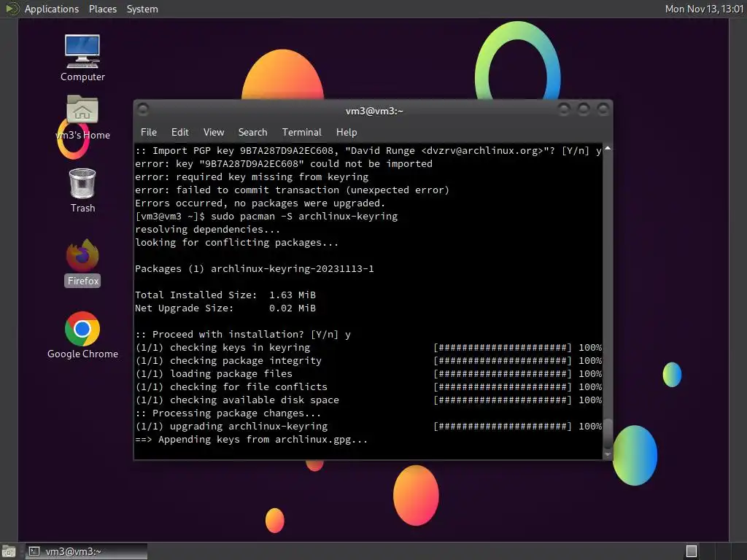
Task: Open the terminal Search menu
Action: tap(252, 133)
